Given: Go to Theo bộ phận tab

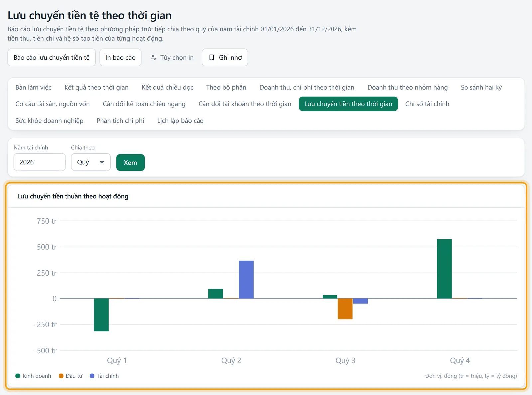Looking at the screenshot, I should click(226, 87).
